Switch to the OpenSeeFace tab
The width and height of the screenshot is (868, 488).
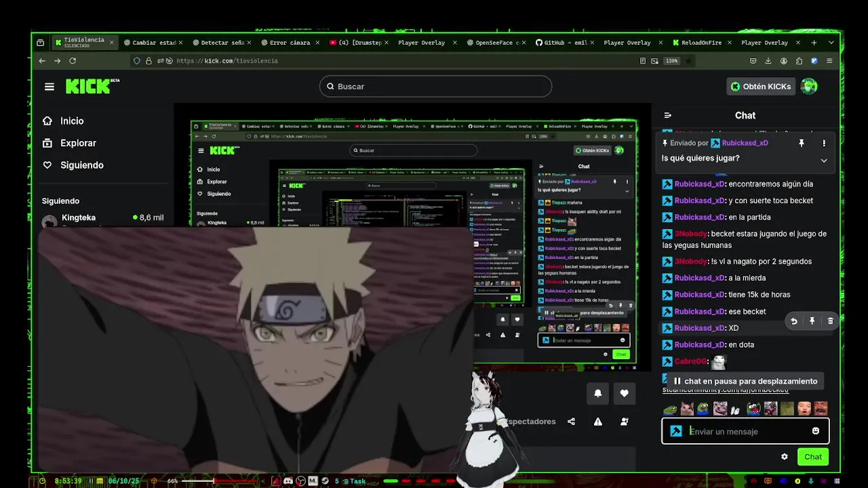point(496,43)
